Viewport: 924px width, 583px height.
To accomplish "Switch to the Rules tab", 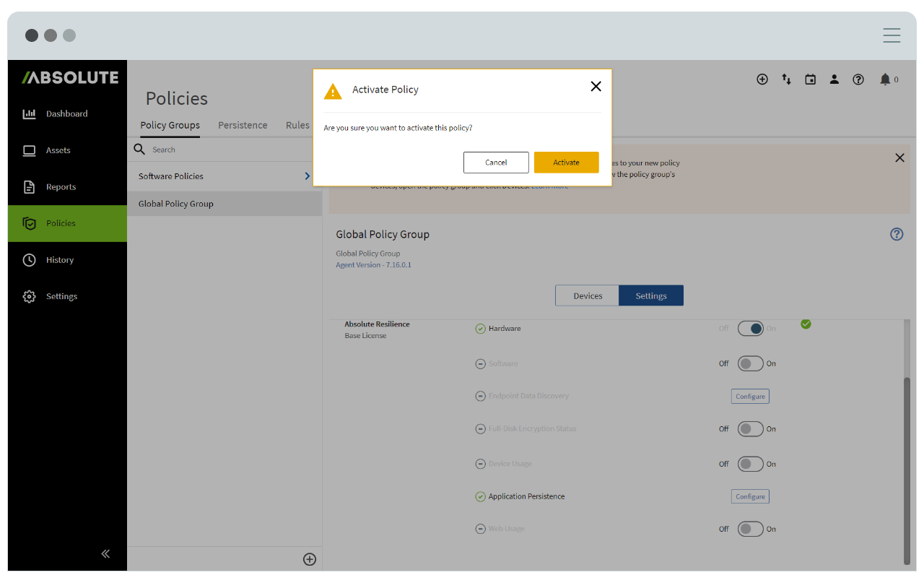I will [x=297, y=125].
